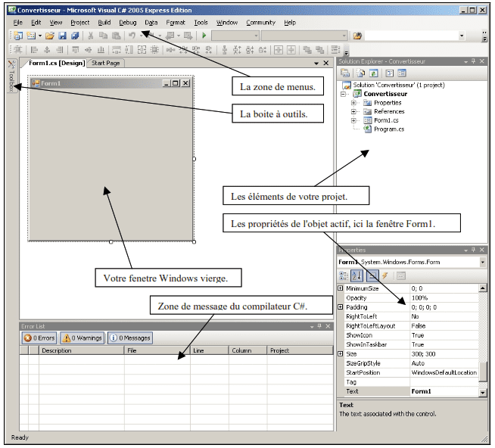This screenshot has height=448, width=495.
Task: Click the Description column header
Action: (81, 350)
